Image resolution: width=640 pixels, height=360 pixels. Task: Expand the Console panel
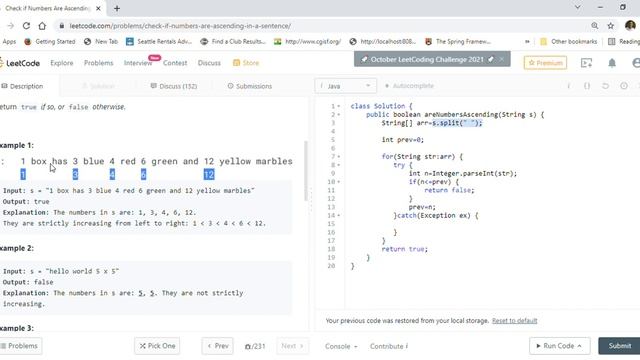tap(341, 346)
